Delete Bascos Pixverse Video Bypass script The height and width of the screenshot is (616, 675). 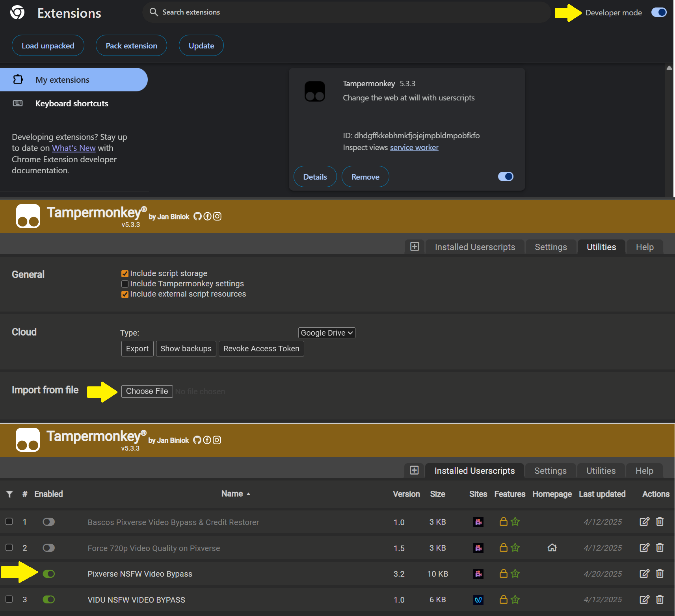tap(660, 522)
